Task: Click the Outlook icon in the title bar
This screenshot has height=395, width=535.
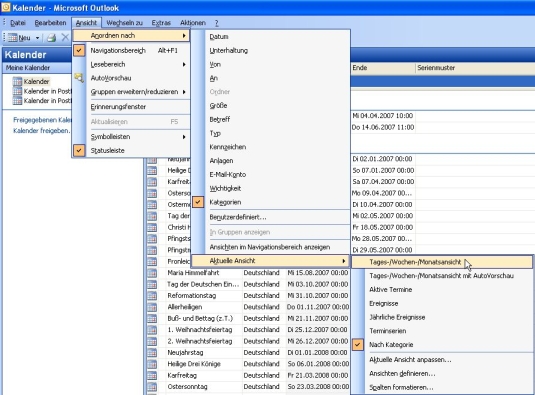Action: [6, 7]
